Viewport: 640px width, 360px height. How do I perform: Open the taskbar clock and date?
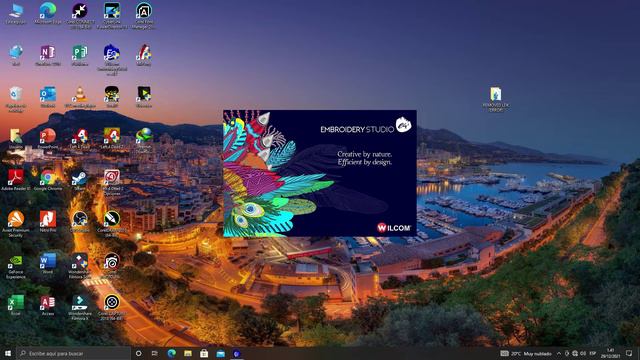pos(611,353)
